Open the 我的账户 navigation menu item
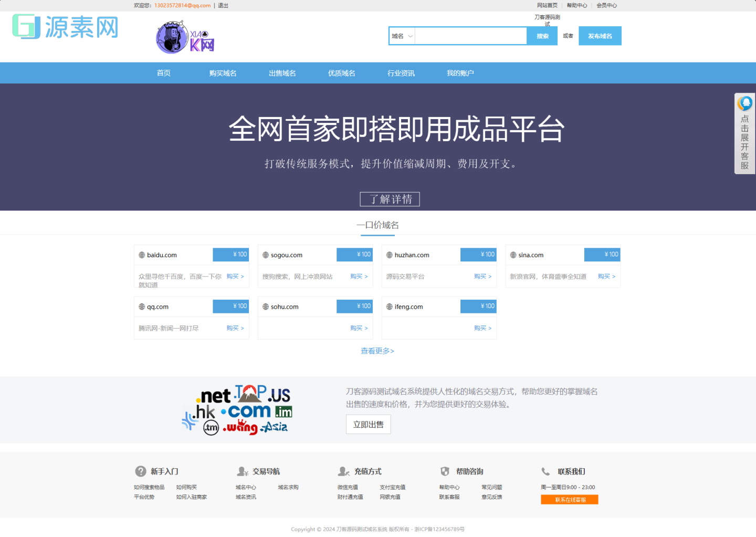This screenshot has height=537, width=756. click(x=460, y=73)
